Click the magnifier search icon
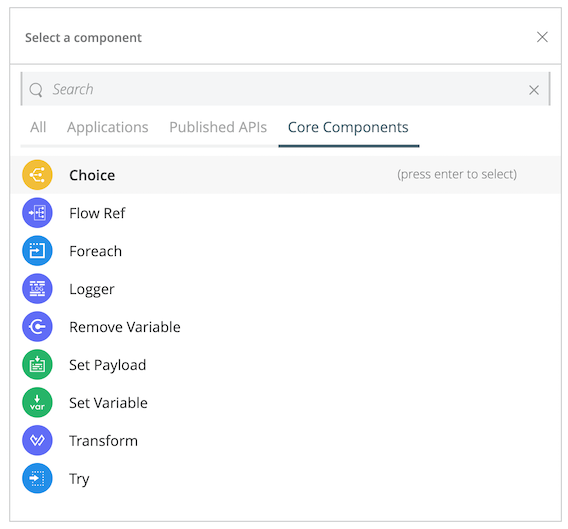568x529 pixels. click(36, 89)
